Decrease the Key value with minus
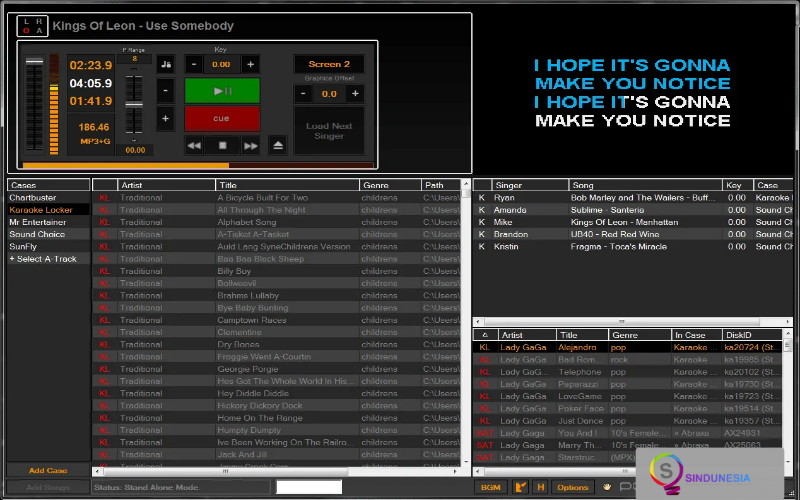The image size is (800, 500). tap(194, 64)
